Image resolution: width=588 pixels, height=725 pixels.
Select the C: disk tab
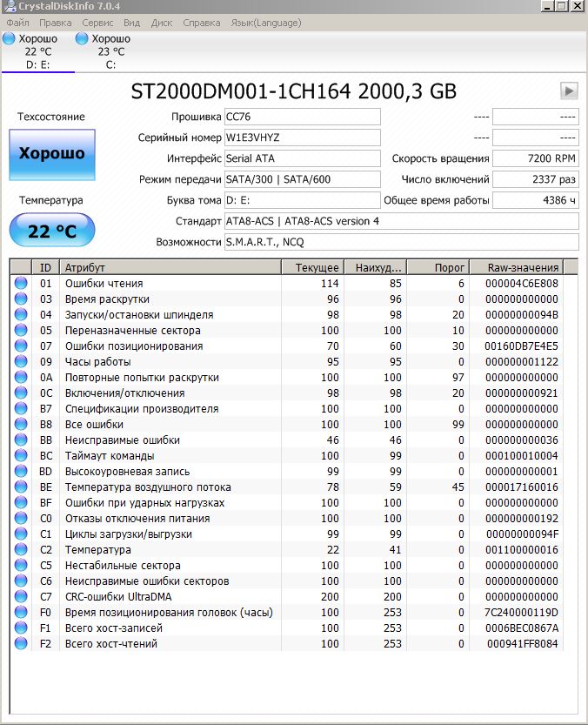pos(111,52)
